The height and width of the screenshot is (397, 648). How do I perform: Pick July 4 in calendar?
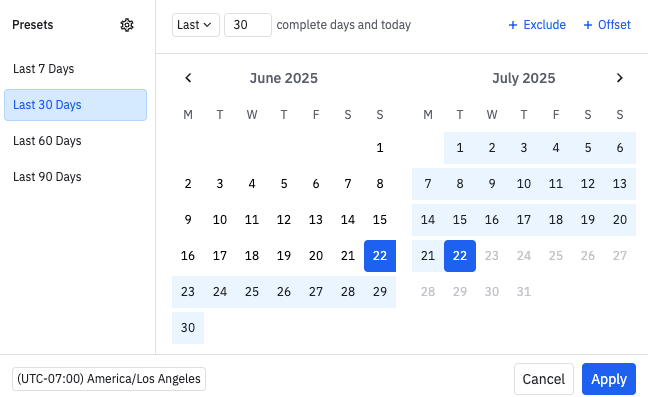click(556, 148)
